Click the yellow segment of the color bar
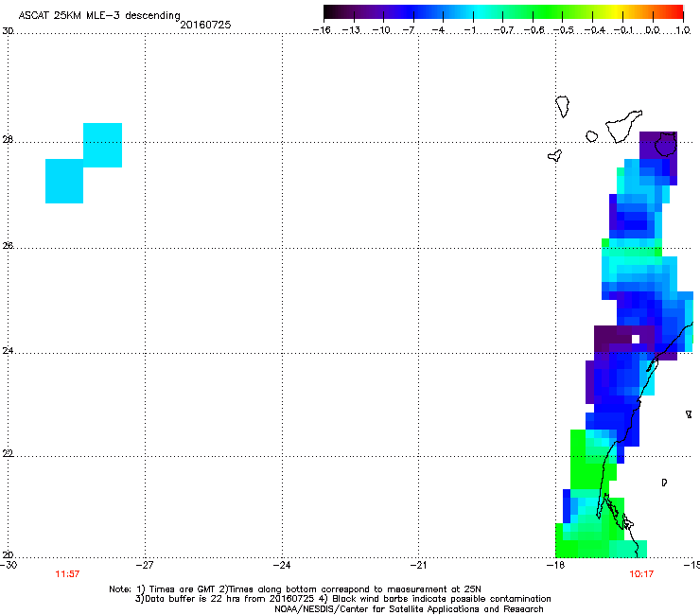This screenshot has width=700, height=615. [617, 11]
